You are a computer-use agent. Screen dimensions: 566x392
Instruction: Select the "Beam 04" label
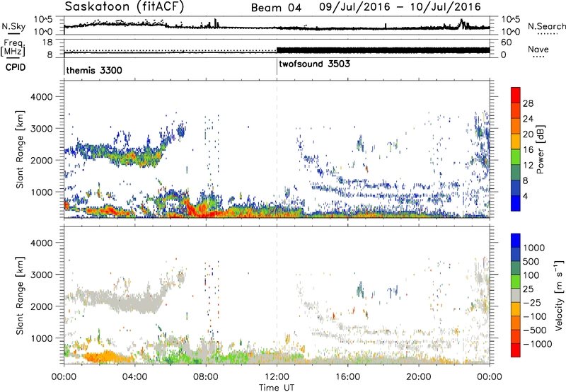tap(276, 8)
